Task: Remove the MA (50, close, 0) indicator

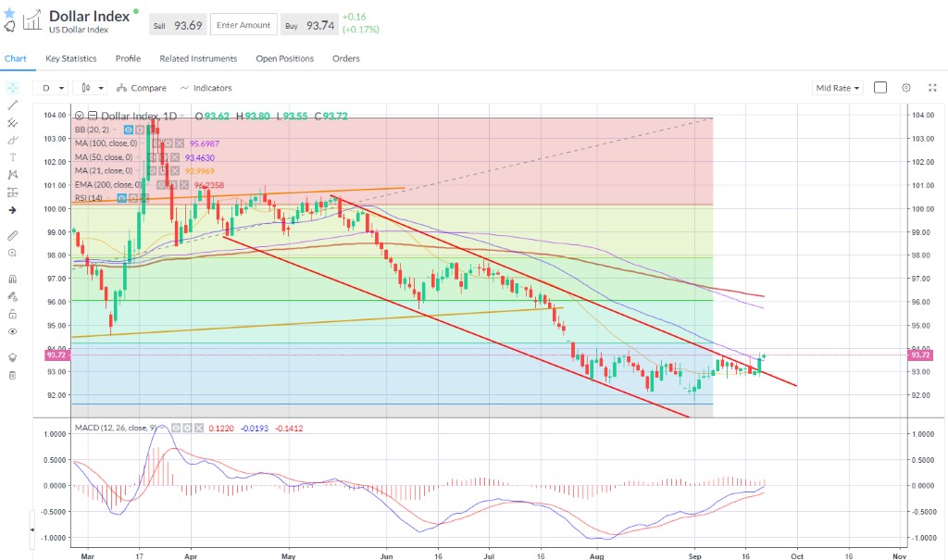Action: click(x=175, y=157)
